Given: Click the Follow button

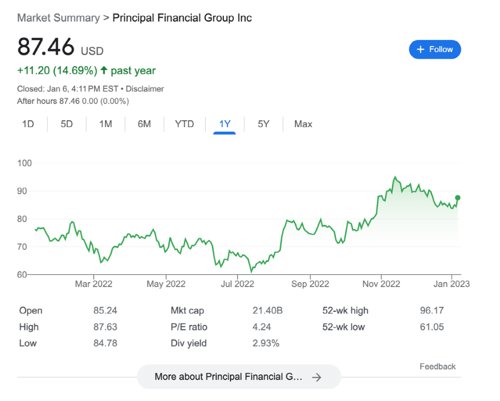Looking at the screenshot, I should (x=435, y=49).
